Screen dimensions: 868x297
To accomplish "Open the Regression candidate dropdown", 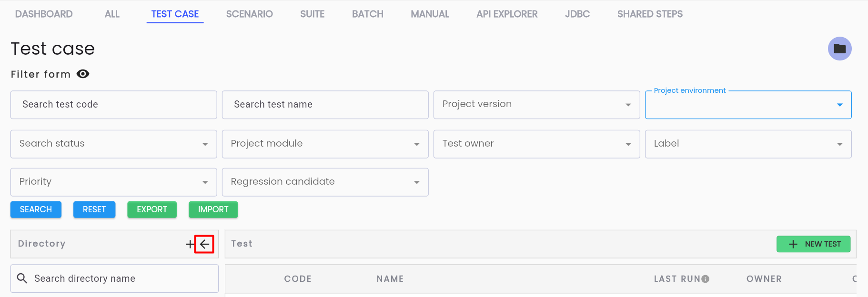I will point(325,182).
